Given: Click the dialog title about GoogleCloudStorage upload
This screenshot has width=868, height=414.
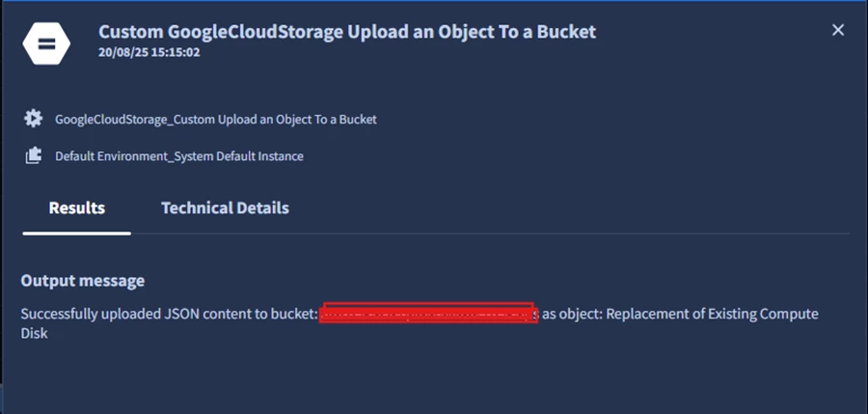Looking at the screenshot, I should 347,32.
